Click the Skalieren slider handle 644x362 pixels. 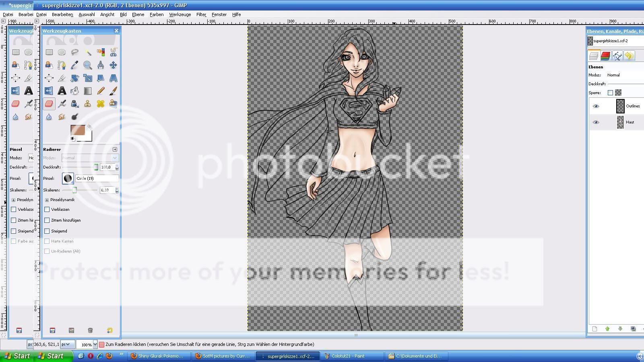click(x=74, y=190)
